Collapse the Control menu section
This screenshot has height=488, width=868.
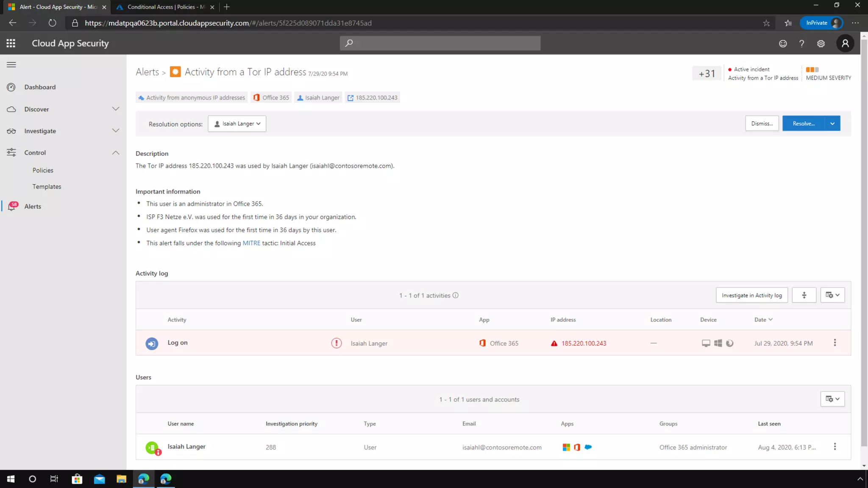(x=115, y=152)
